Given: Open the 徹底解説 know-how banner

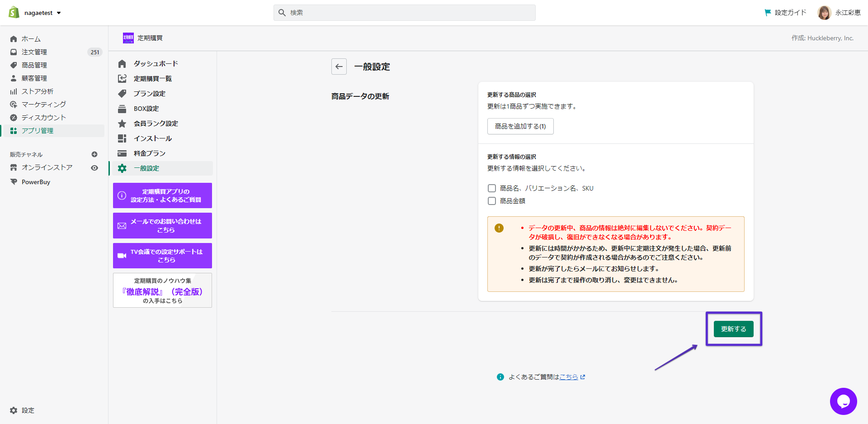Looking at the screenshot, I should click(x=162, y=290).
